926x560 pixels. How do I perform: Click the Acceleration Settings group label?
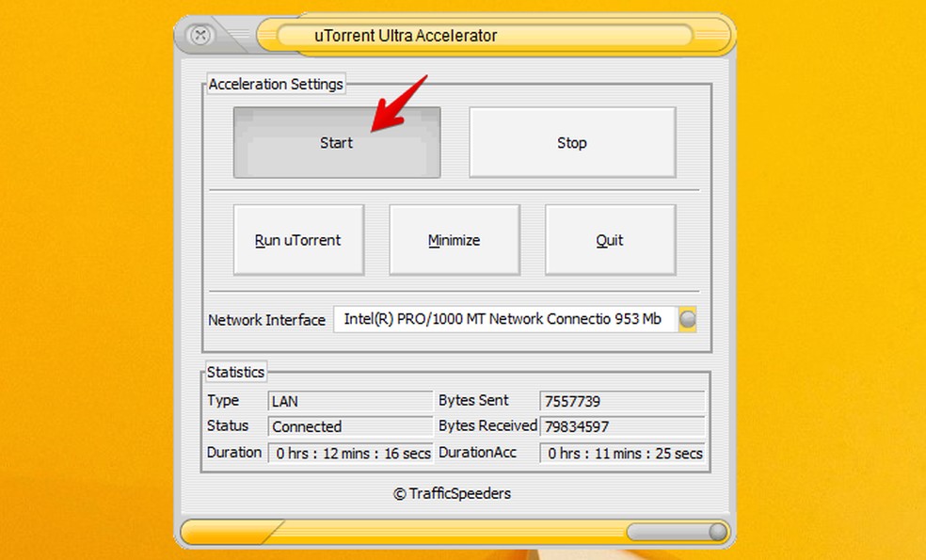pos(275,84)
